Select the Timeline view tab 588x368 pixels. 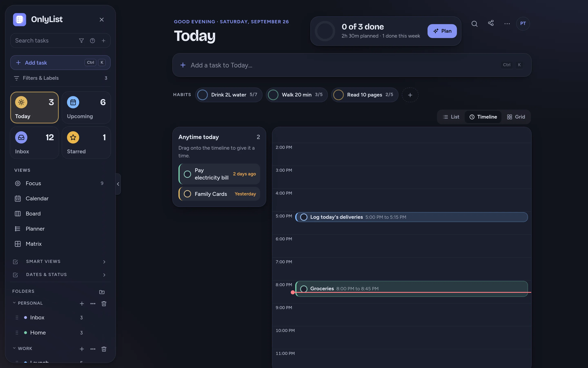click(483, 117)
